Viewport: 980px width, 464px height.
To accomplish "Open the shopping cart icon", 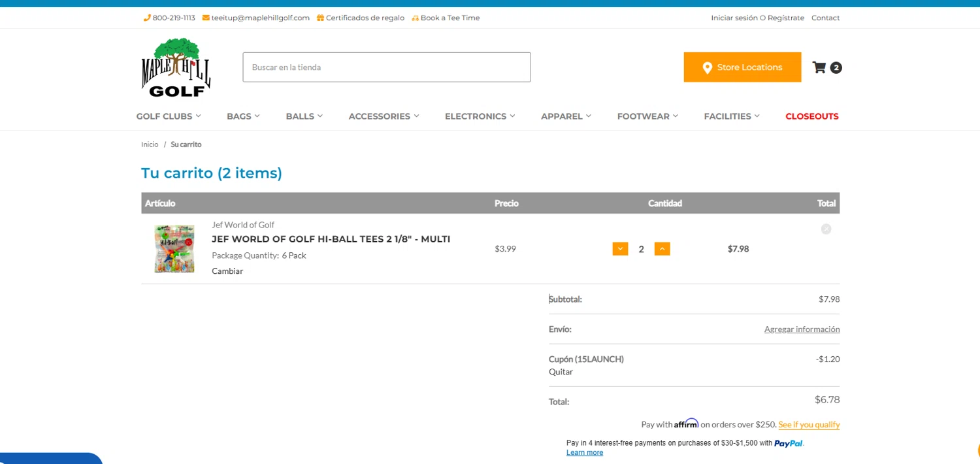I will (x=819, y=67).
